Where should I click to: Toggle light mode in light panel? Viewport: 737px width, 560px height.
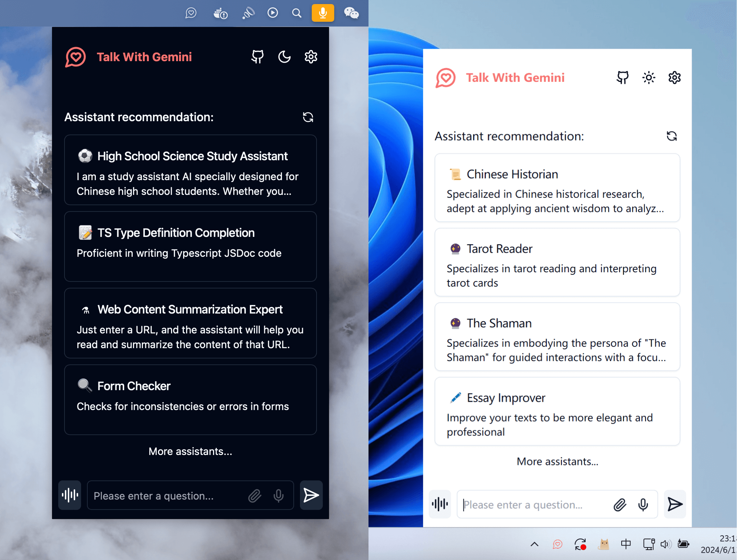click(x=648, y=77)
